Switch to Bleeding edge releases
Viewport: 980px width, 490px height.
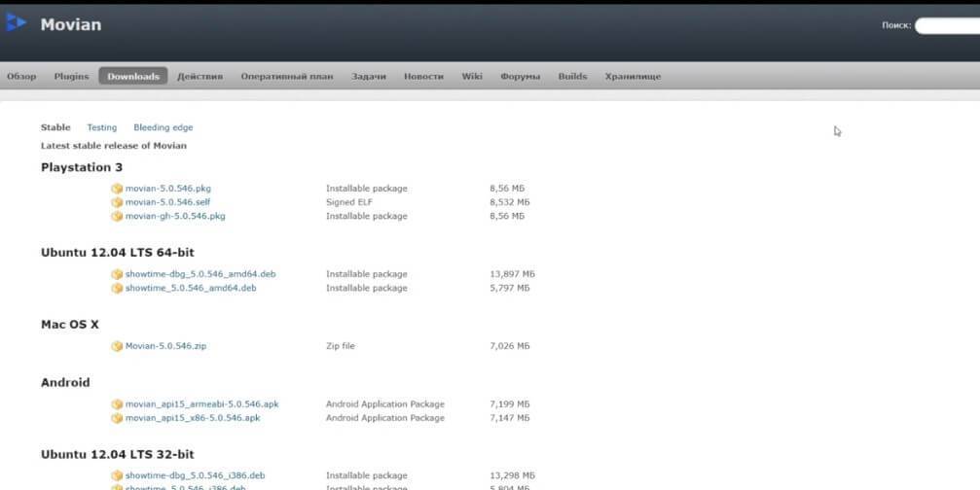163,127
